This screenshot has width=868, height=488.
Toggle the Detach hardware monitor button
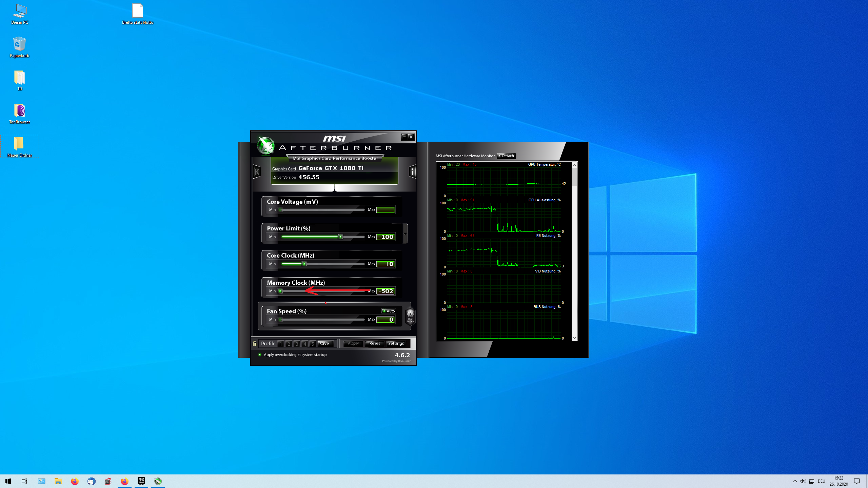(506, 156)
